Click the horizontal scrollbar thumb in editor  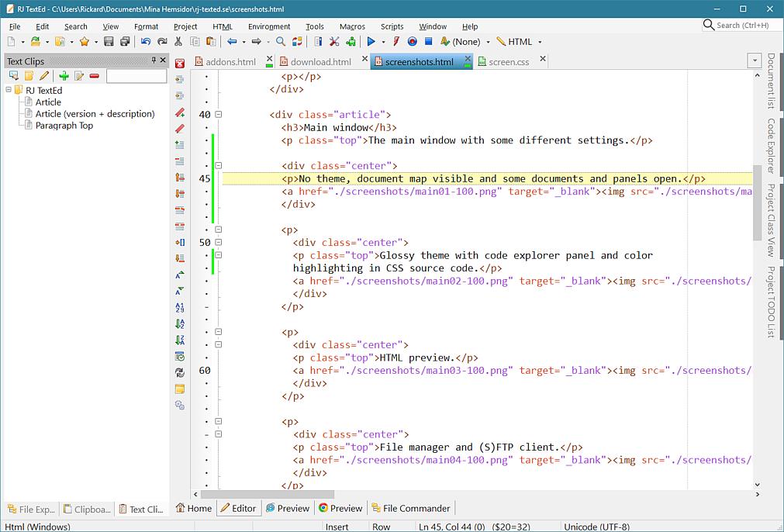pos(267,495)
